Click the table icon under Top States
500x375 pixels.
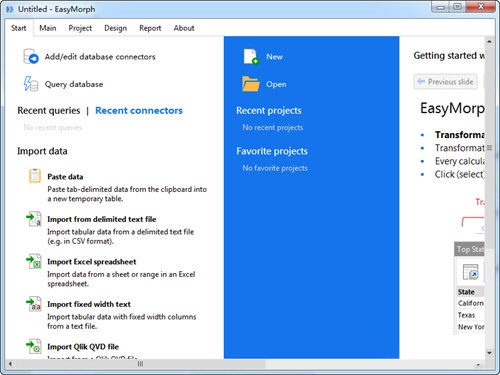tap(471, 272)
